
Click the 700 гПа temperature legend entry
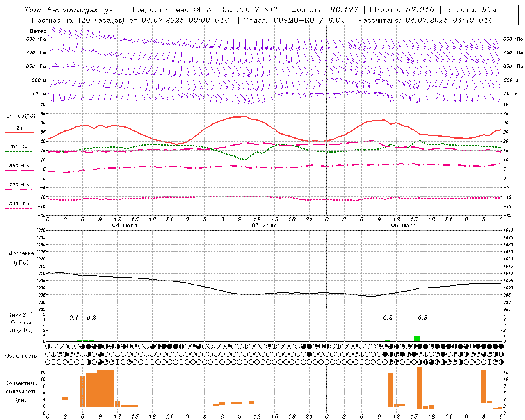[19, 185]
